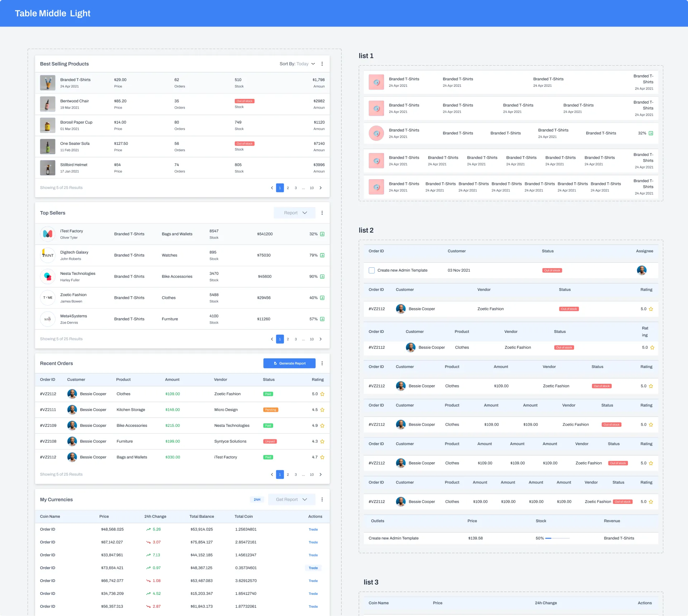The width and height of the screenshot is (688, 616).
Task: Open the three-dot menu on Best Selling Products
Action: 322,64
